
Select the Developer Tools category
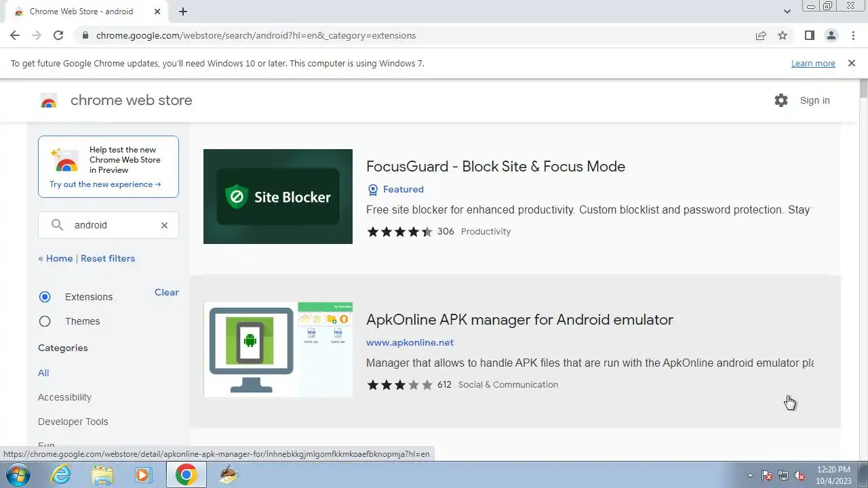[x=73, y=422]
